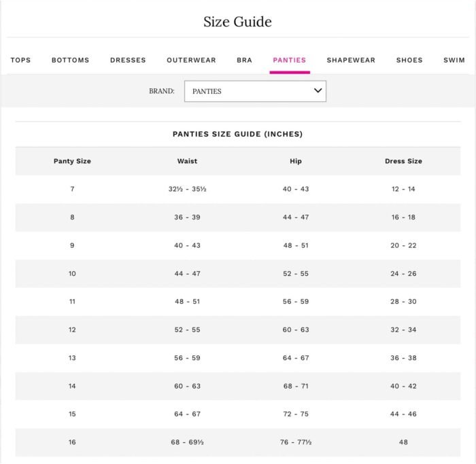
Task: Click the Hip column header
Action: tap(296, 161)
